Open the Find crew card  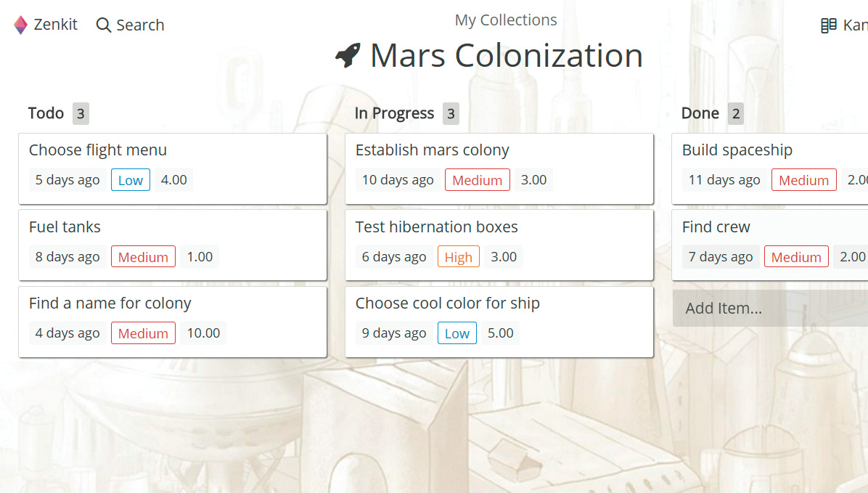716,227
